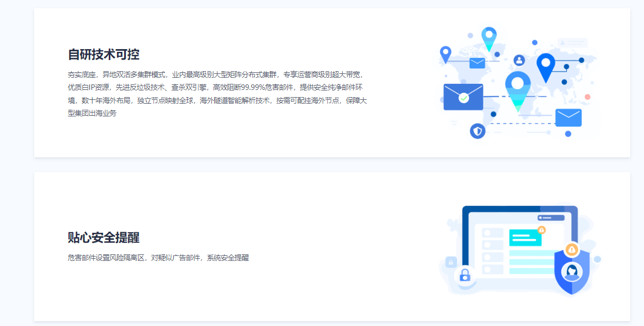644x326 pixels.
Task: Click the envelope at the map's bottom right
Action: [568, 117]
